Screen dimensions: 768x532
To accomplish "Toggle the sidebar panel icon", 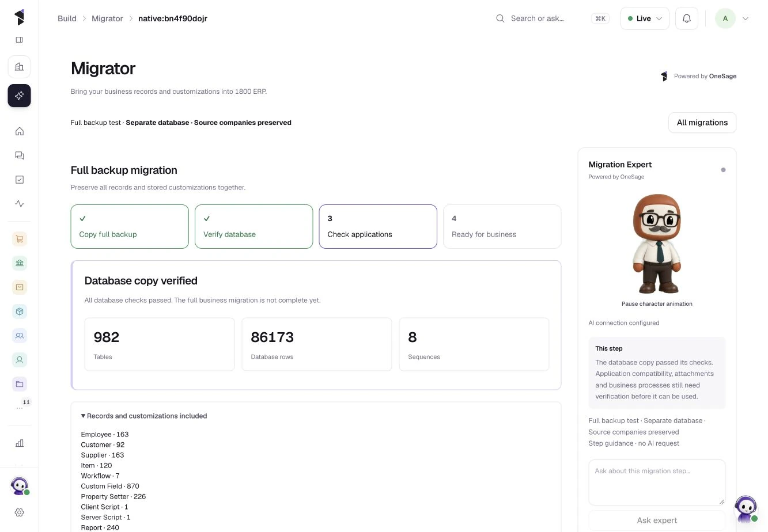I will pyautogui.click(x=19, y=40).
